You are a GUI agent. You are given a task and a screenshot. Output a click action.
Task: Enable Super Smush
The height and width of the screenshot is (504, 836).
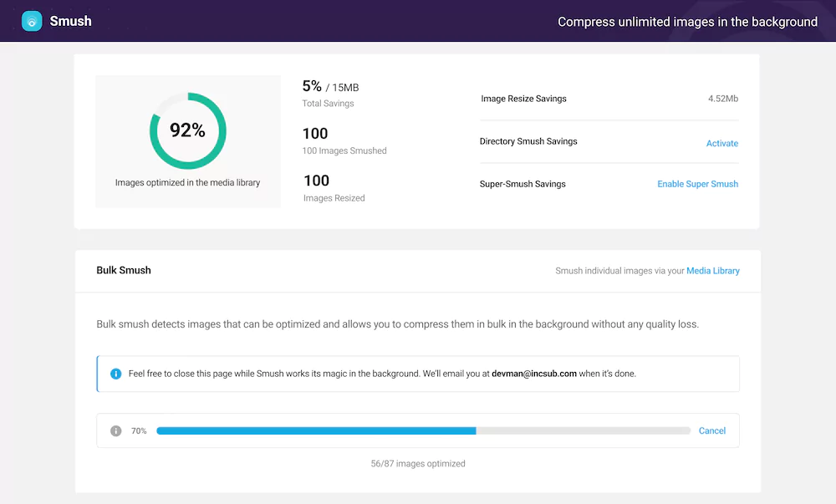pyautogui.click(x=697, y=184)
